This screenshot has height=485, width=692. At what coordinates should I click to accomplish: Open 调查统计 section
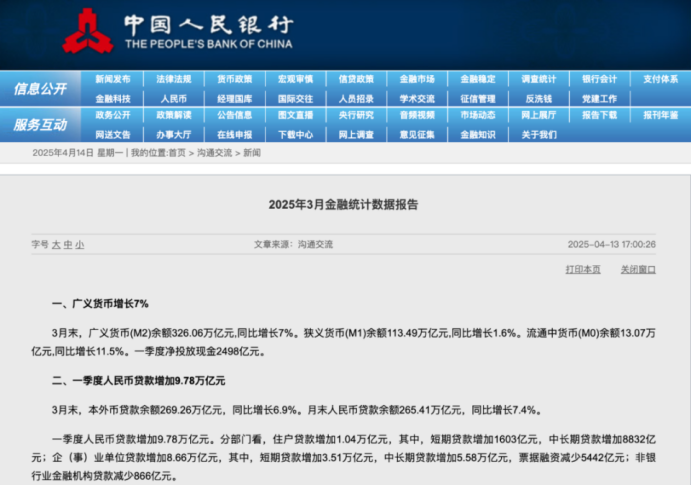pyautogui.click(x=539, y=79)
